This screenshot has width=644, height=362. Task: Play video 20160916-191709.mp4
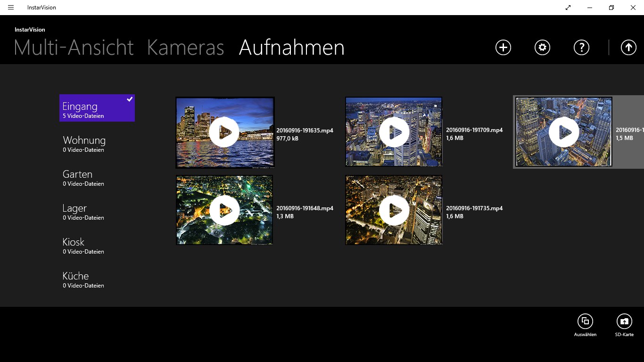tap(394, 132)
